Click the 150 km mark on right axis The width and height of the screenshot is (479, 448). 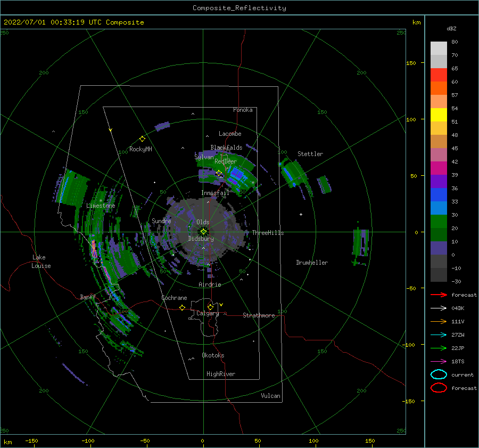tap(411, 63)
